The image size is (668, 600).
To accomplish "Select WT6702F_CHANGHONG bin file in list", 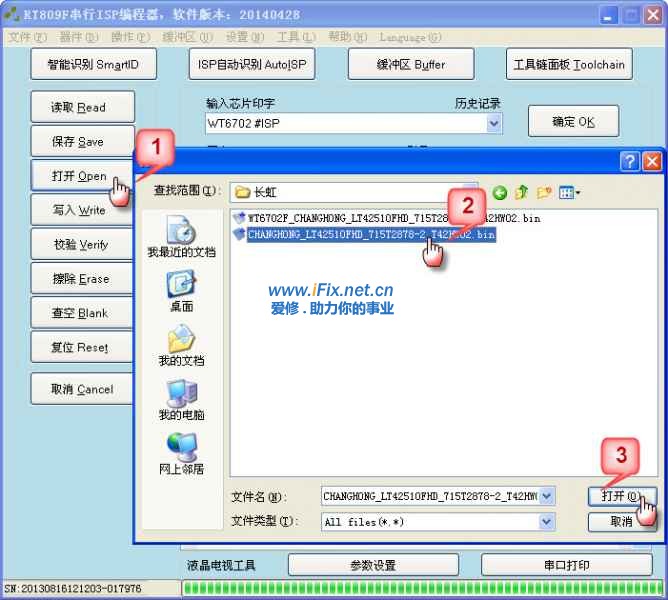I will coord(390,217).
